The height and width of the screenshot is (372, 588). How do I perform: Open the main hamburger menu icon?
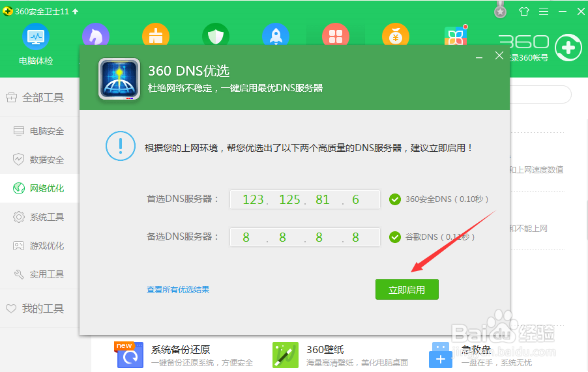click(x=544, y=12)
